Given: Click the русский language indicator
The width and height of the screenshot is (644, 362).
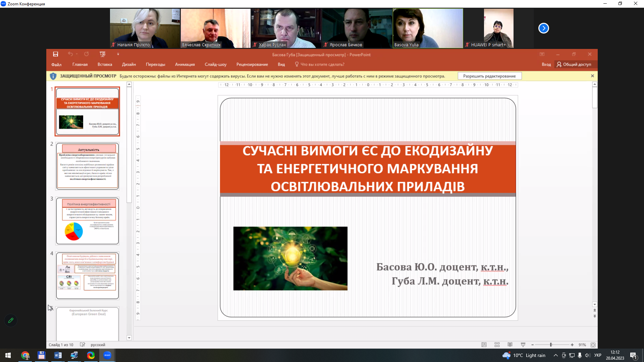Looking at the screenshot, I should (x=98, y=345).
